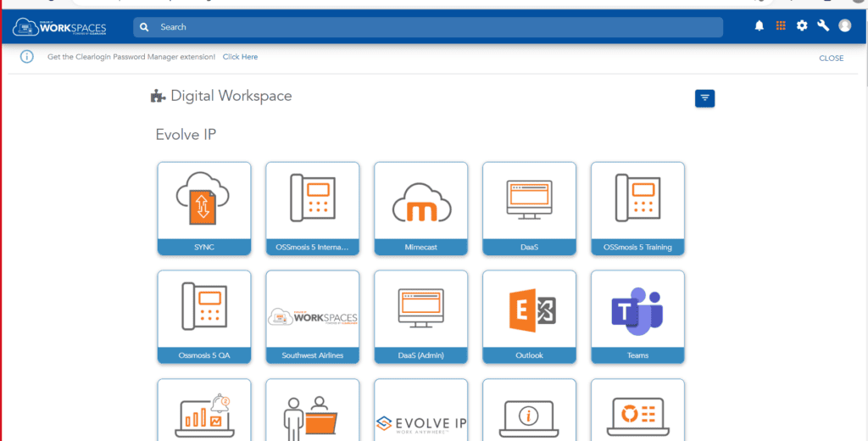Open notifications bell icon
Image resolution: width=868 pixels, height=441 pixels.
[759, 25]
